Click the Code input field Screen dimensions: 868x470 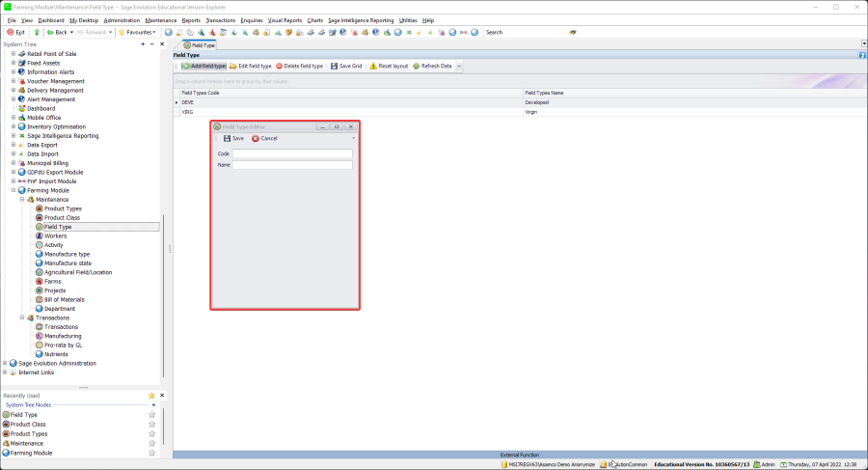point(292,153)
